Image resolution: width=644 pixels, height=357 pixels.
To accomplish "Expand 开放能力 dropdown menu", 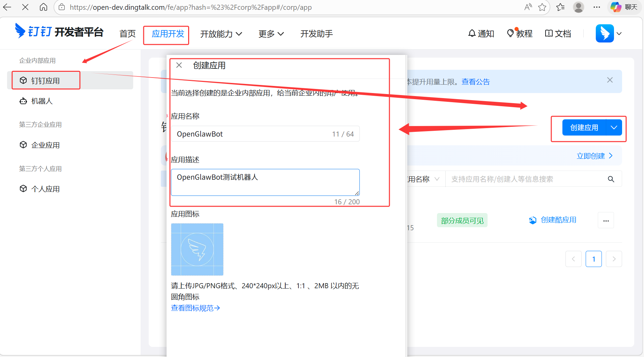I will pyautogui.click(x=221, y=34).
